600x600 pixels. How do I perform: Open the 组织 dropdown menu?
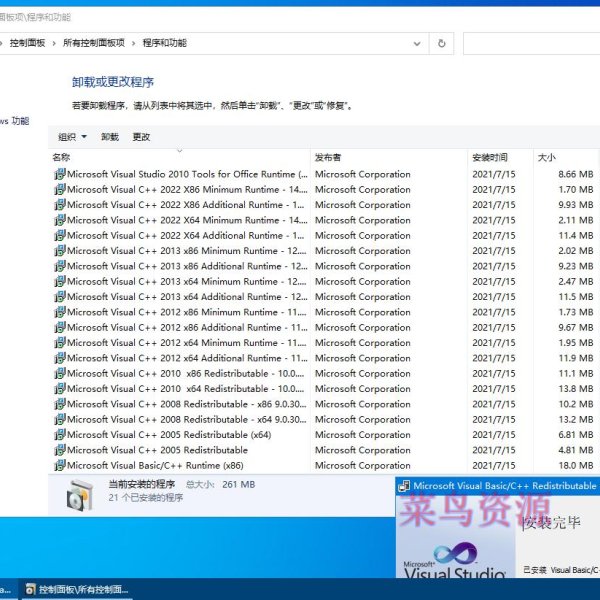click(x=72, y=137)
